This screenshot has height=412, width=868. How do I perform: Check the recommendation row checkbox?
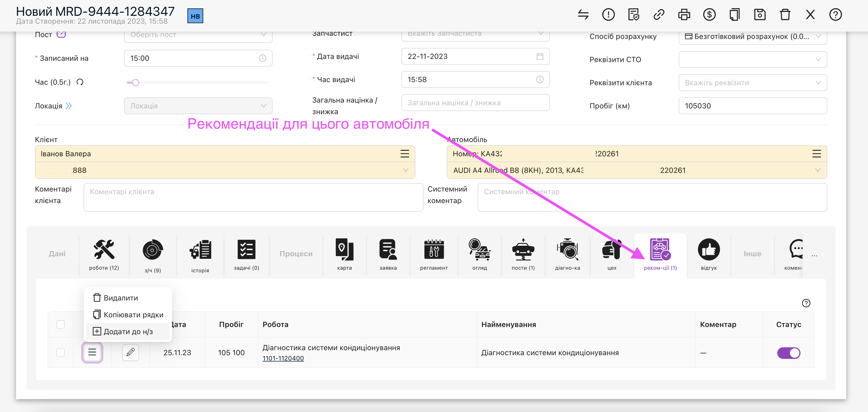coord(61,353)
